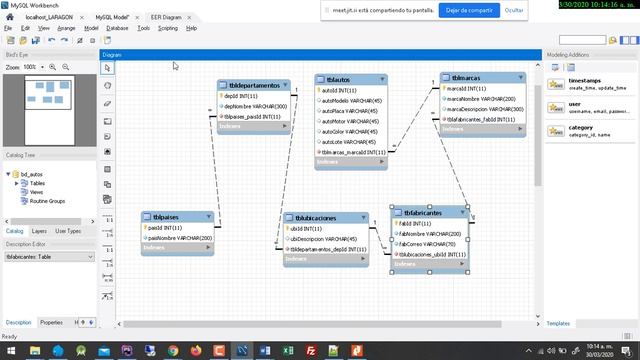640x360 pixels.
Task: Open the Zoom percentage dropdown
Action: tap(42, 67)
